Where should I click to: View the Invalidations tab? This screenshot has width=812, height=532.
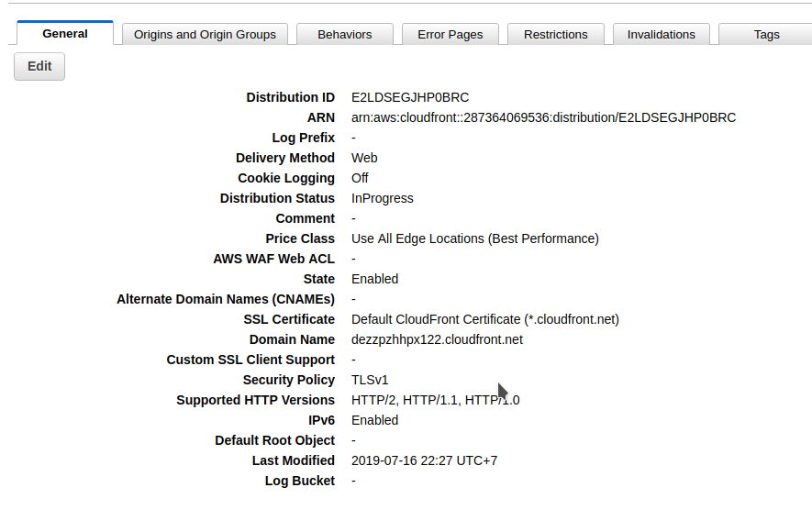662,35
